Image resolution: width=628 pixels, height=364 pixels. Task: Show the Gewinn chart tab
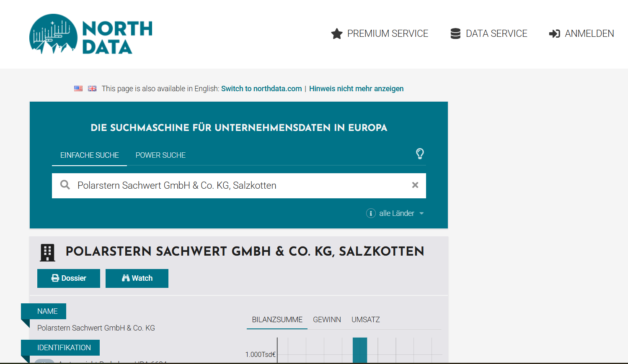click(x=327, y=320)
